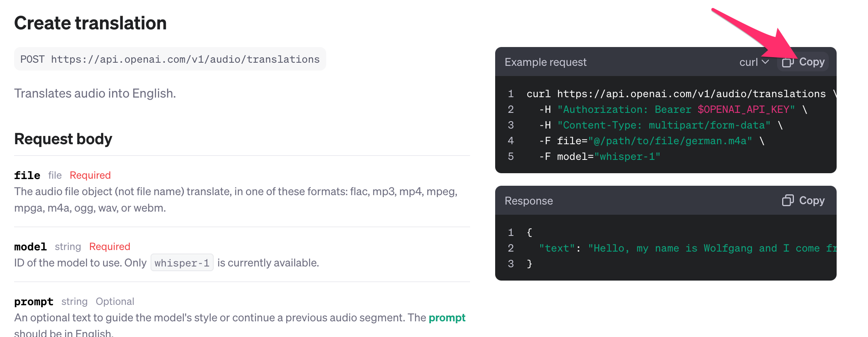This screenshot has width=868, height=337.
Task: Open the curl language dropdown
Action: [x=754, y=62]
